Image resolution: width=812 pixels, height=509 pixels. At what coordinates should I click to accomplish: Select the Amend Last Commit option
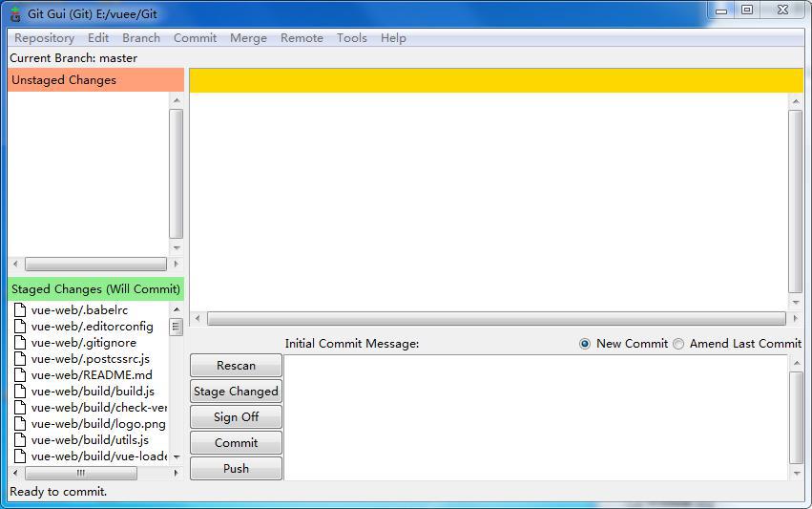678,344
